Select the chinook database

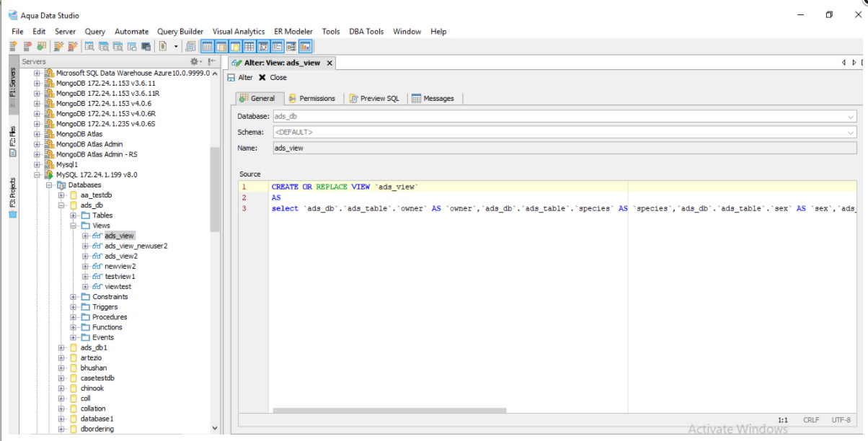pyautogui.click(x=92, y=388)
